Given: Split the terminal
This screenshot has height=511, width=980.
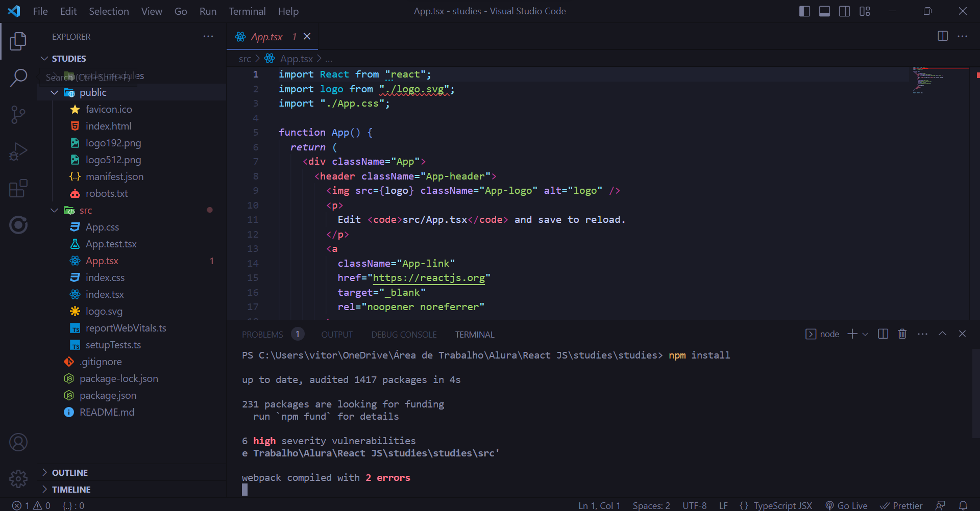Looking at the screenshot, I should (883, 334).
